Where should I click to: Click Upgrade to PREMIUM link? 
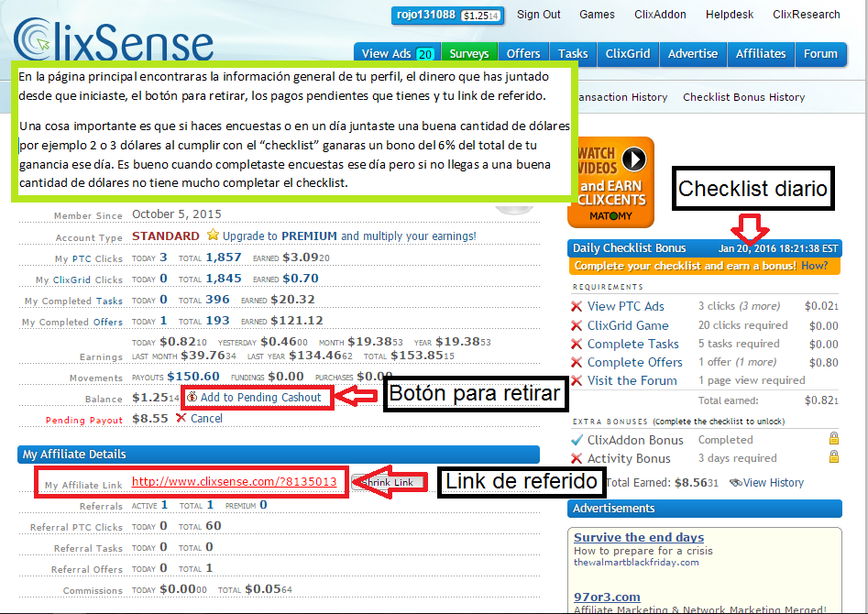[348, 236]
